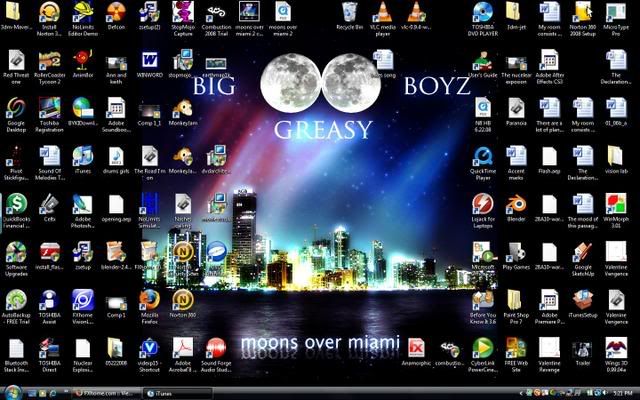Select the iTunesSetup installer icon
This screenshot has height=400, width=640.
coord(583,304)
